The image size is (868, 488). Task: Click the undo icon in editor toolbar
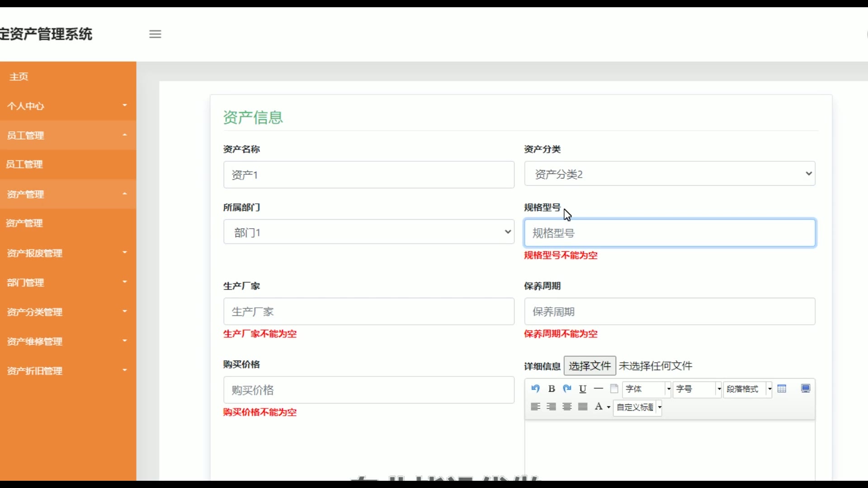(536, 389)
